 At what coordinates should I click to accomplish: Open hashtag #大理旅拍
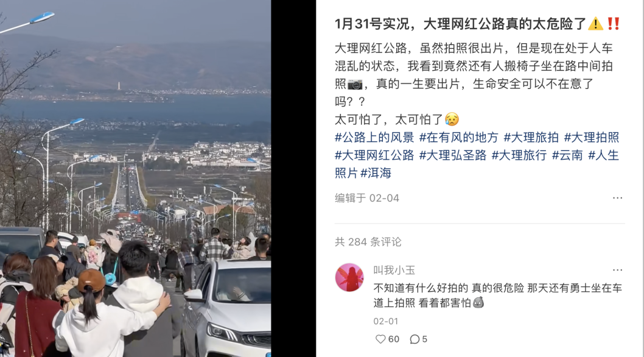[531, 137]
